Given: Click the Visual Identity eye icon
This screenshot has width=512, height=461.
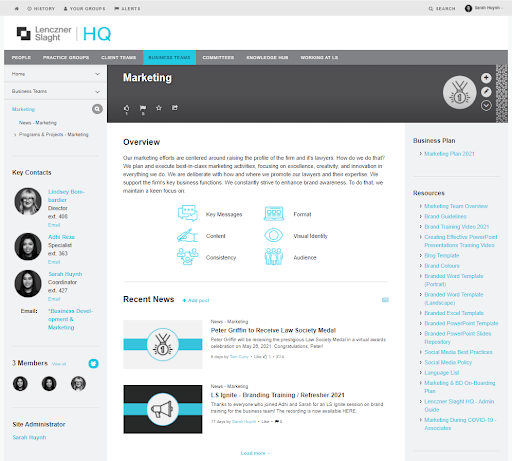Looking at the screenshot, I should (x=274, y=235).
